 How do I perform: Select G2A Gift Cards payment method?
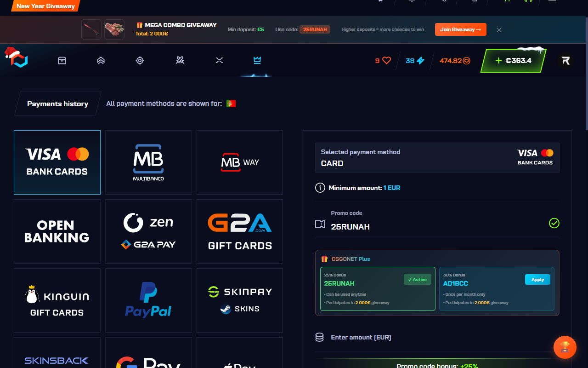(240, 231)
